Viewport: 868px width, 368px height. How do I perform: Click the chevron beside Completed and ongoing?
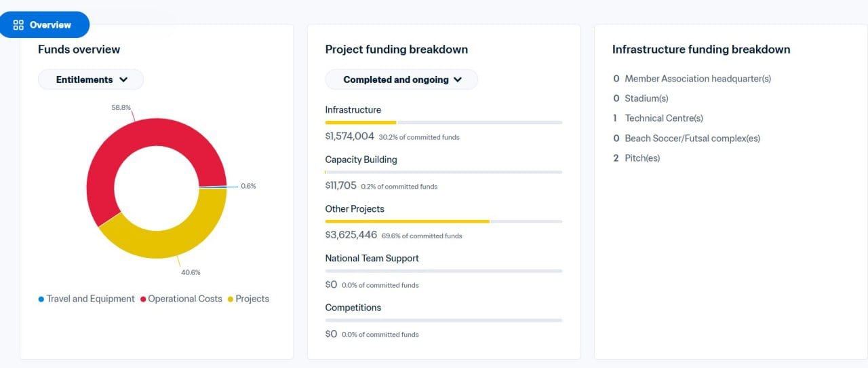[x=458, y=79]
